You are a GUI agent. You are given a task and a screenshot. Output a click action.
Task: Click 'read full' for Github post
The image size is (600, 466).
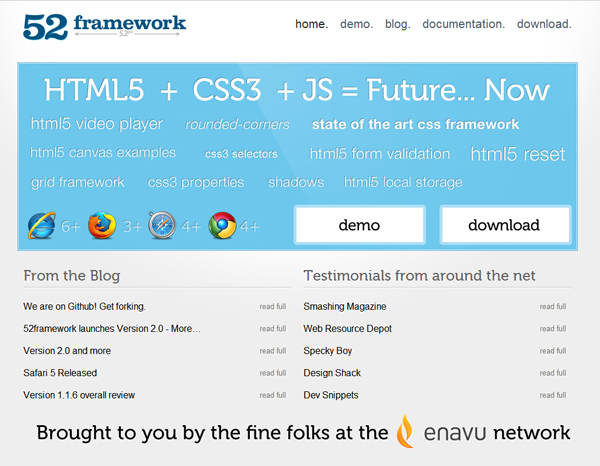[x=273, y=306]
